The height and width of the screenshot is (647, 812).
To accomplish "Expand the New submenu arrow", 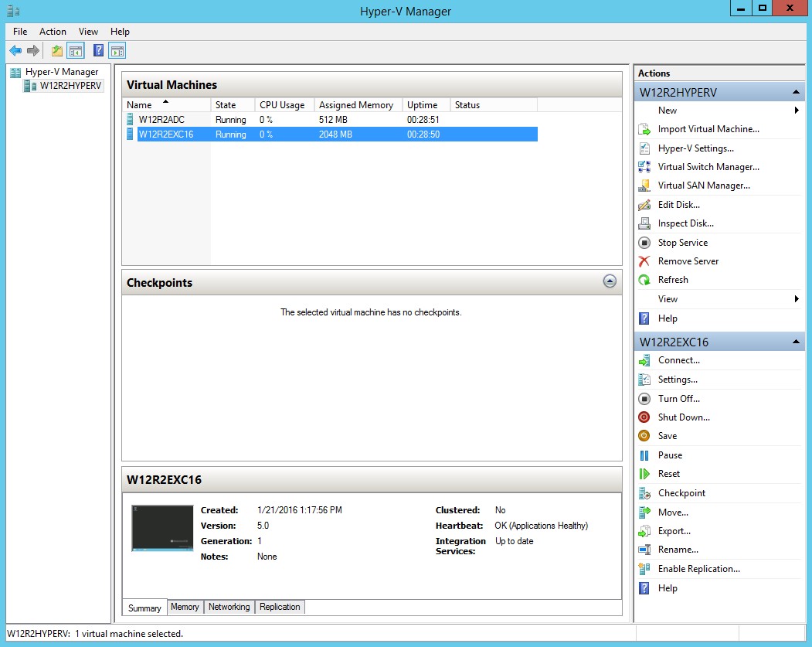I will 797,111.
